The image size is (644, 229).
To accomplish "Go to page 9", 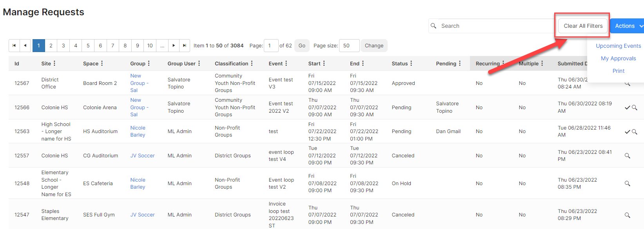I will point(138,45).
